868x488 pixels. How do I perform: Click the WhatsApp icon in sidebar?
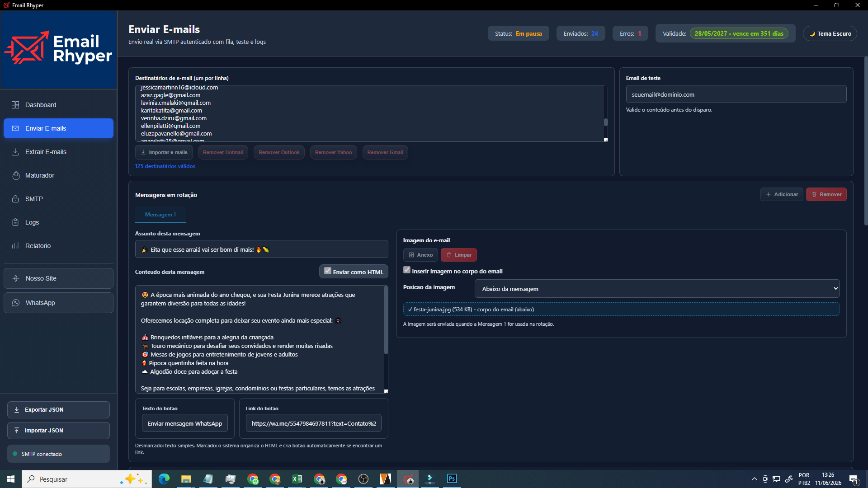point(16,303)
